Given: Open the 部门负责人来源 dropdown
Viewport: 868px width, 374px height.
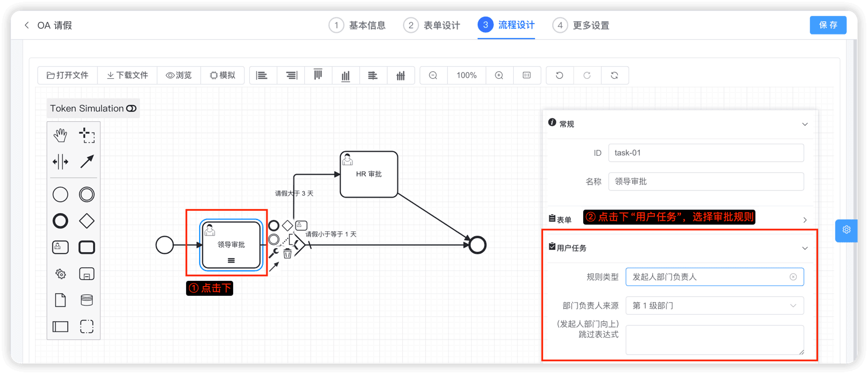Looking at the screenshot, I should click(x=715, y=306).
